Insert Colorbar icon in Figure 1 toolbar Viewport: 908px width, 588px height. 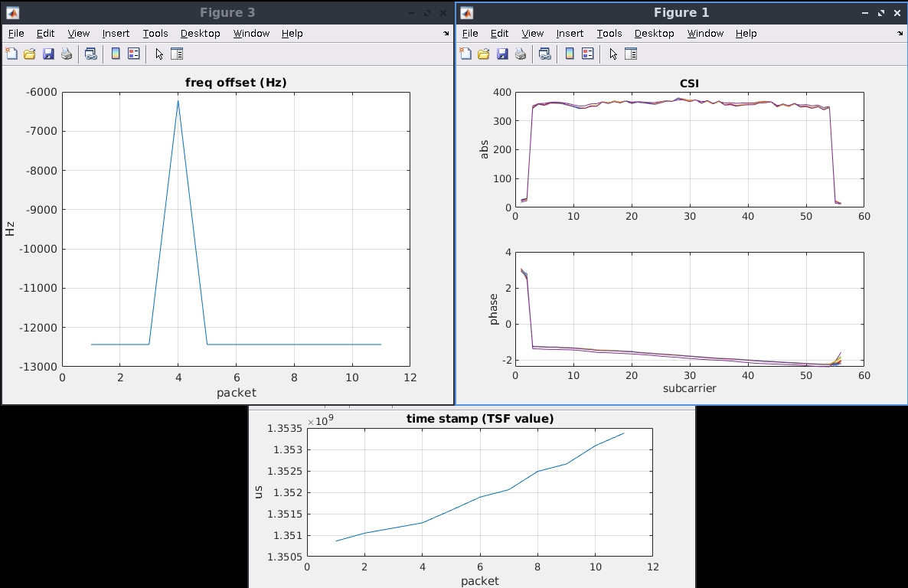tap(570, 54)
